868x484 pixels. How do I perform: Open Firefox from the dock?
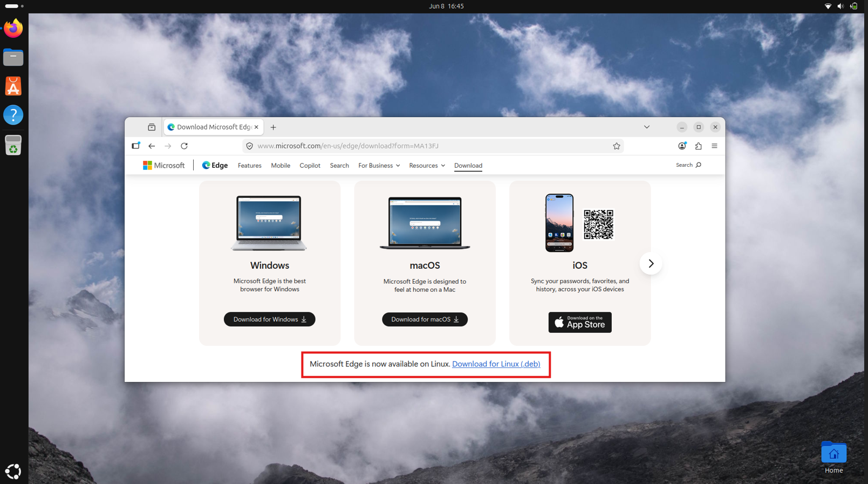pos(13,28)
